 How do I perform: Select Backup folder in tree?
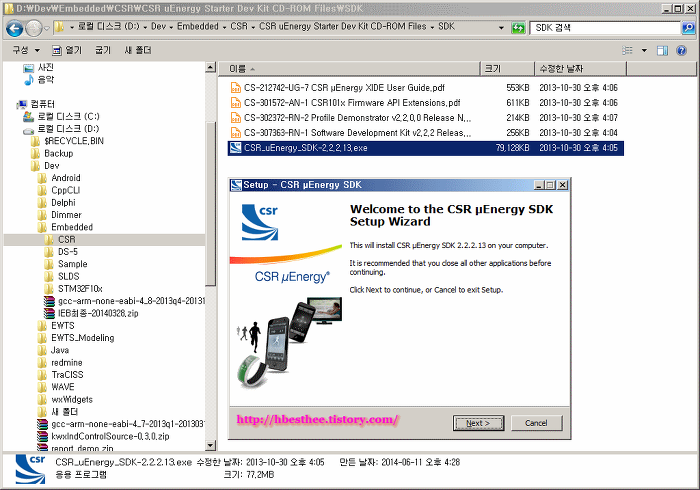click(58, 154)
